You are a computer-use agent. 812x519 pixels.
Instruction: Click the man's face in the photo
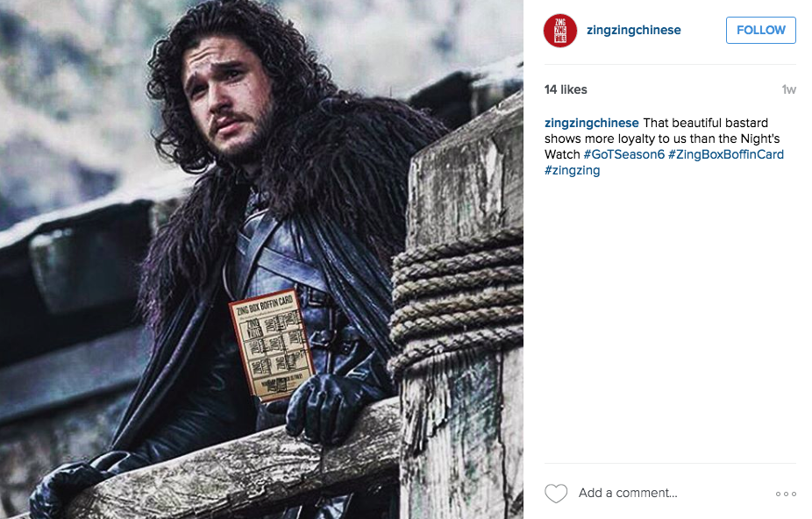click(228, 98)
